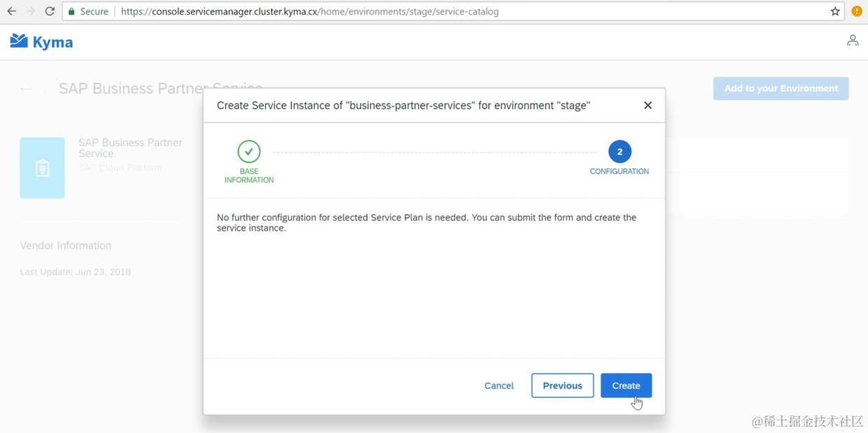Image resolution: width=868 pixels, height=433 pixels.
Task: Click the No further configuration message text
Action: pos(426,223)
